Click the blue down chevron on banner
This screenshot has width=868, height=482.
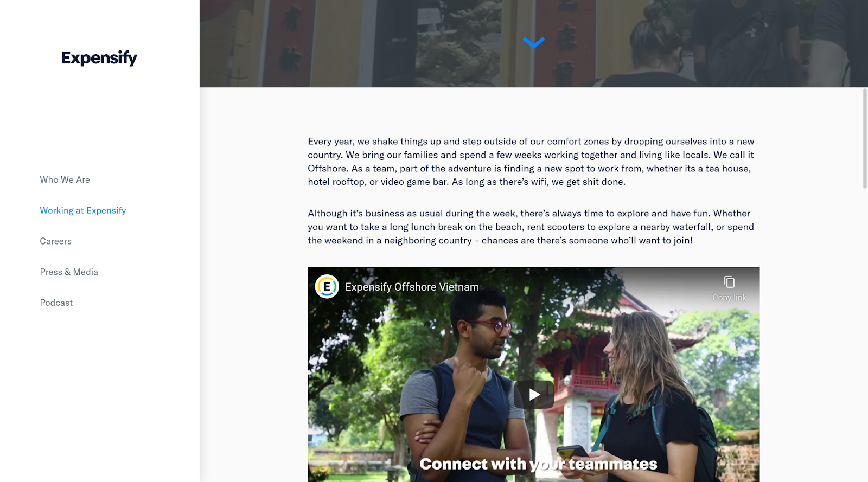point(534,43)
